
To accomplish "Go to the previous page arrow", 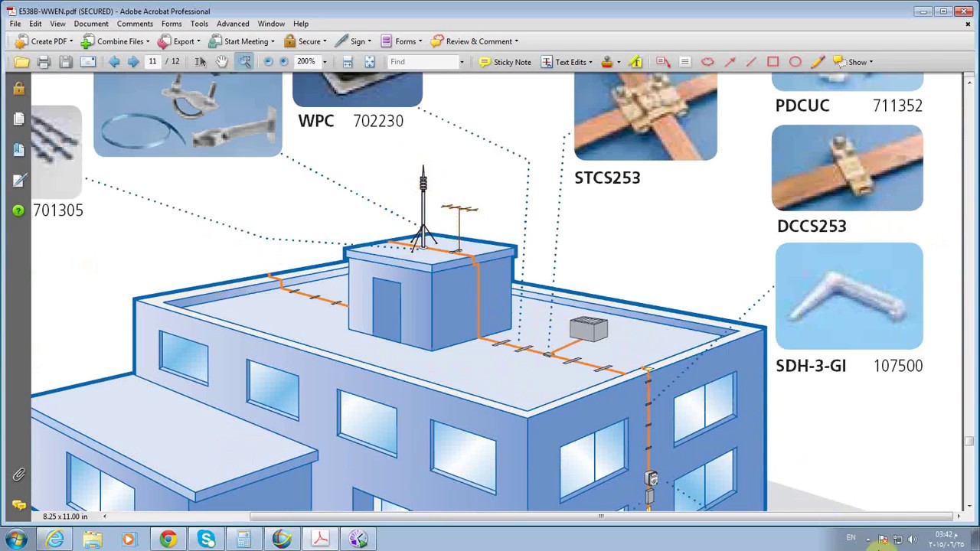I will [114, 62].
